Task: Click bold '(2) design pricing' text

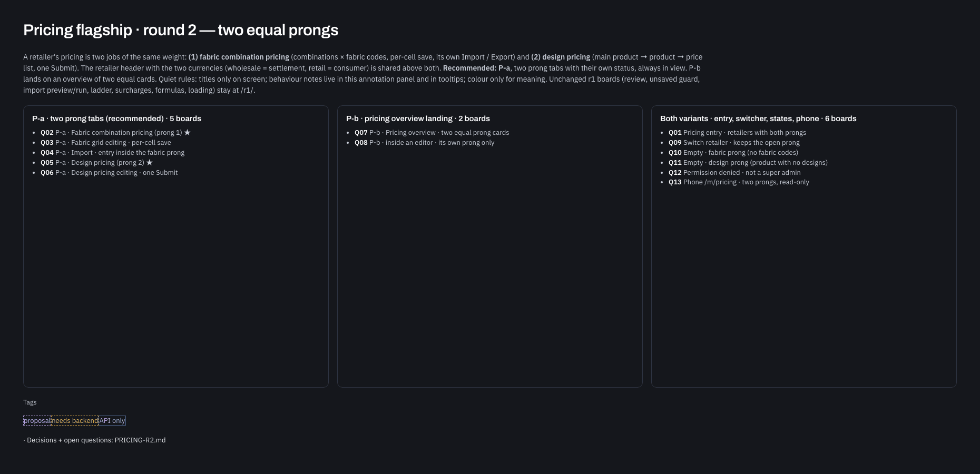Action: (x=561, y=57)
